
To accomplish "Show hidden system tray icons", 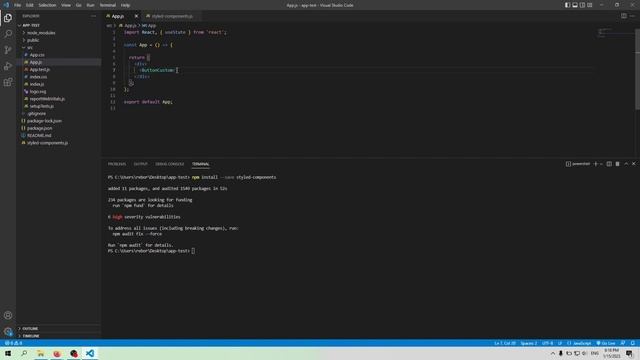I will [553, 353].
